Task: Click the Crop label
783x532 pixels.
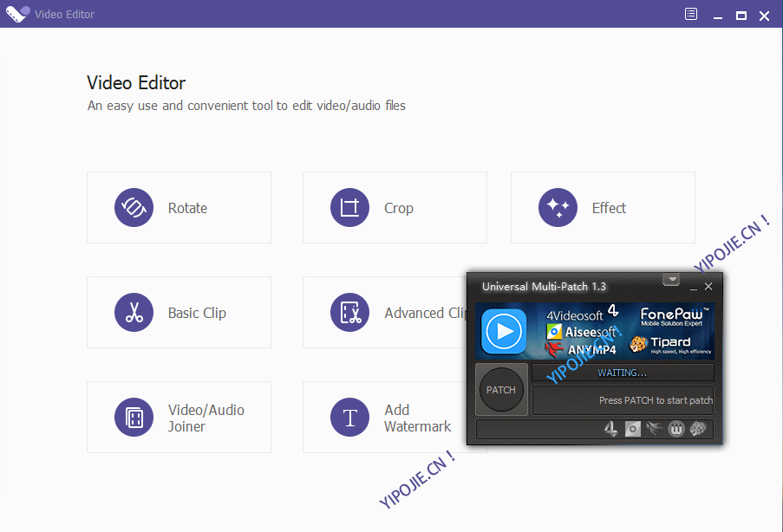Action: (399, 209)
